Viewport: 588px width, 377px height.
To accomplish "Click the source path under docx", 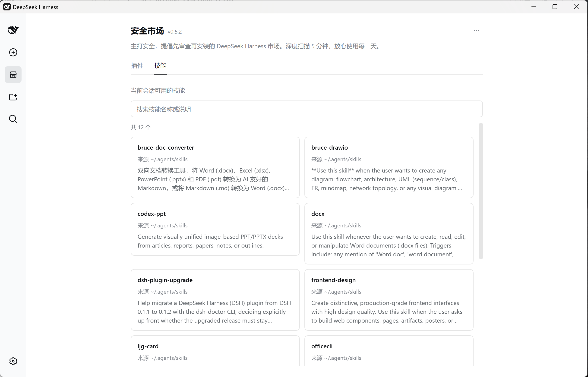I will coord(336,226).
